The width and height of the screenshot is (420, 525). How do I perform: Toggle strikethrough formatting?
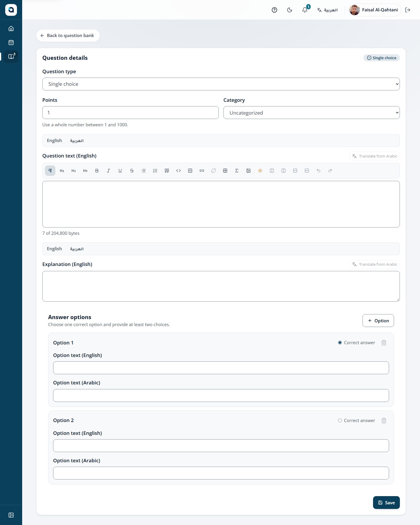132,171
